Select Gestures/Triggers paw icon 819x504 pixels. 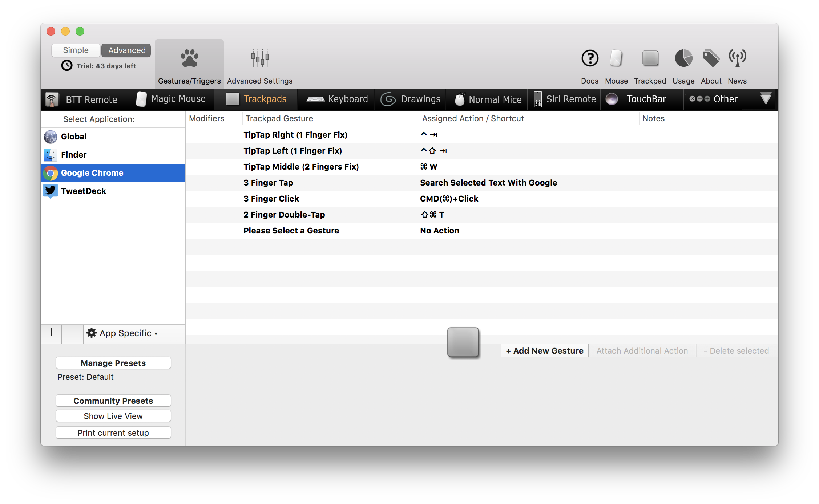coord(189,58)
